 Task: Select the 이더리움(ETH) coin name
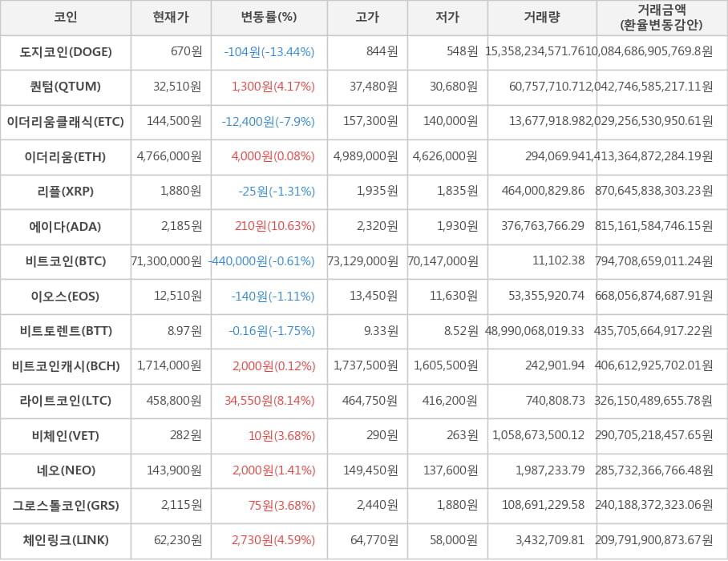[66, 157]
